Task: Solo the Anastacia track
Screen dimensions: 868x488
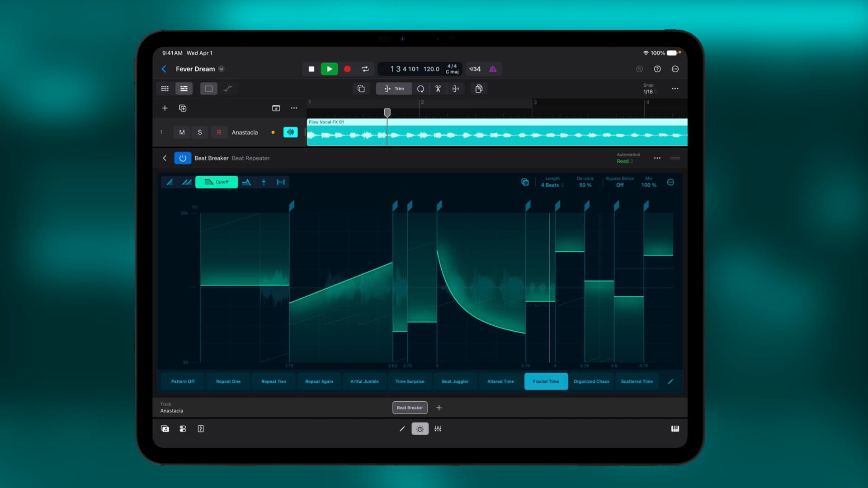Action: click(200, 132)
